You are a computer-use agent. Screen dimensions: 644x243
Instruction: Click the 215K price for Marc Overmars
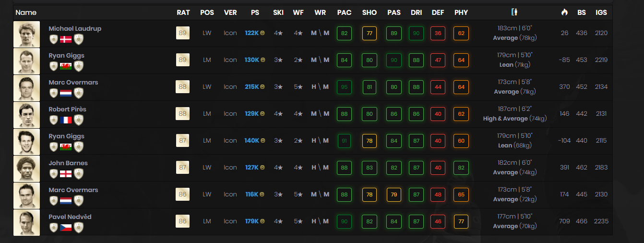point(251,87)
